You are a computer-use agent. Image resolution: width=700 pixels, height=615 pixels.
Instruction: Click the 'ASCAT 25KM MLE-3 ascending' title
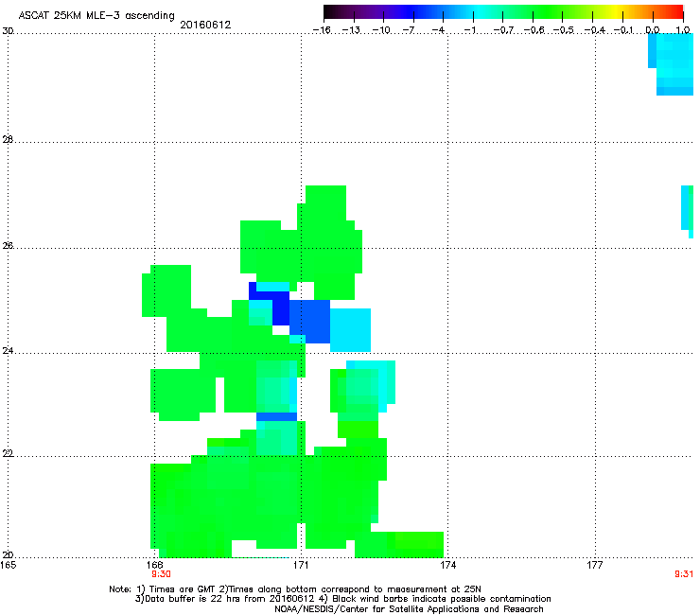coord(96,16)
